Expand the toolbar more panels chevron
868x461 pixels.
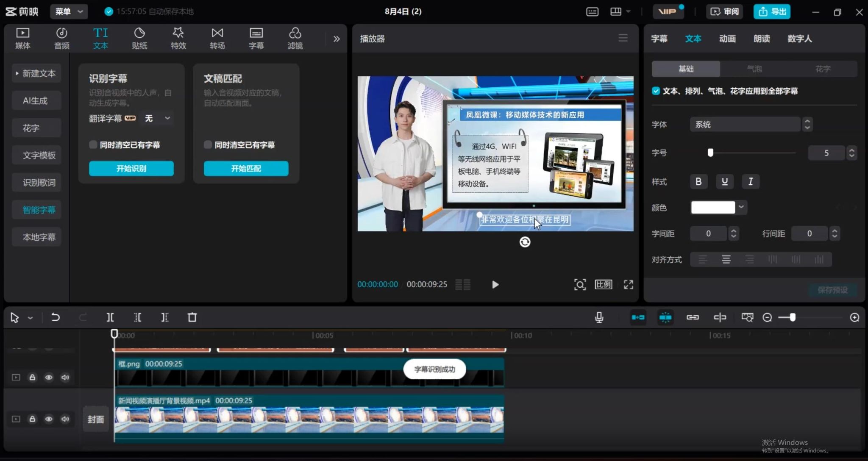(337, 39)
